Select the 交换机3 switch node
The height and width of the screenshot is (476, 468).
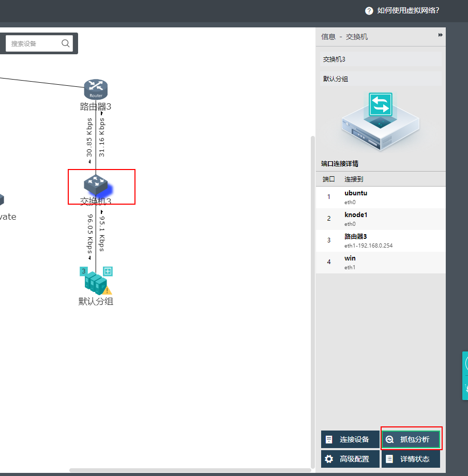click(x=96, y=183)
